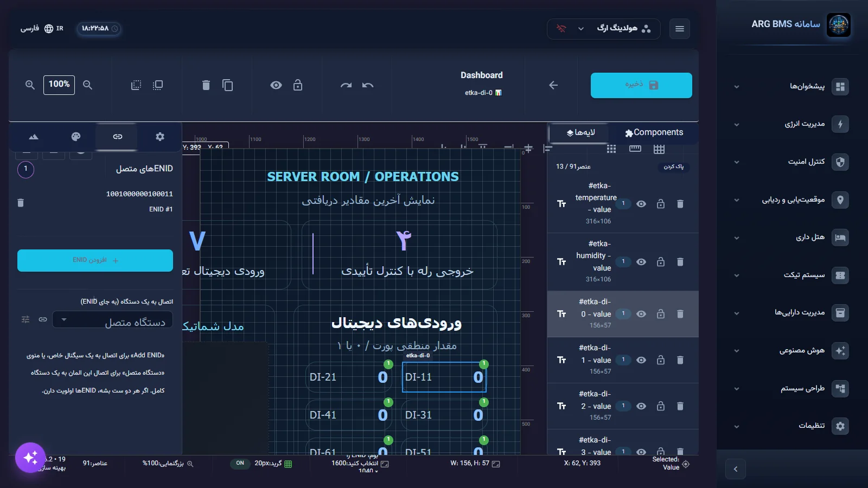Delete the etka-humidity layer via trash icon

pyautogui.click(x=680, y=262)
